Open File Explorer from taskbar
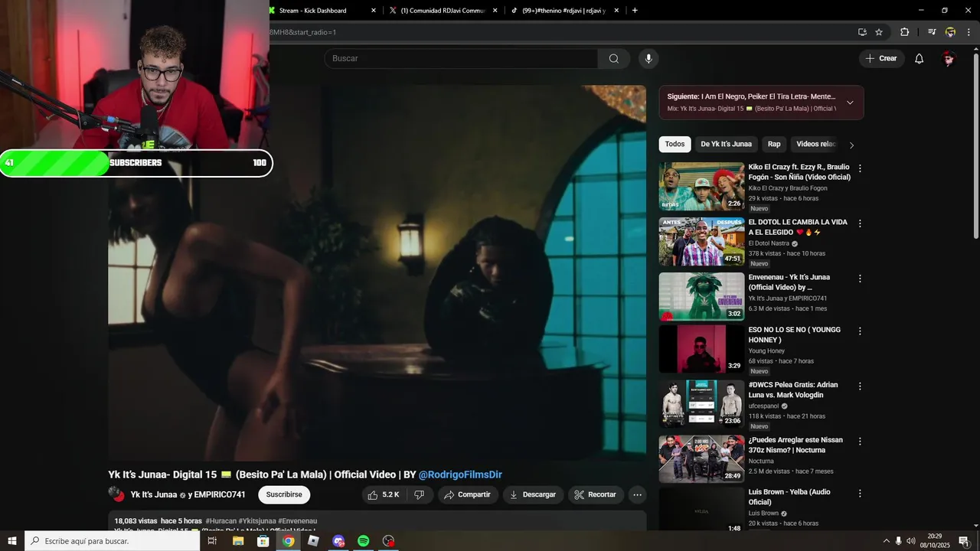 click(238, 541)
